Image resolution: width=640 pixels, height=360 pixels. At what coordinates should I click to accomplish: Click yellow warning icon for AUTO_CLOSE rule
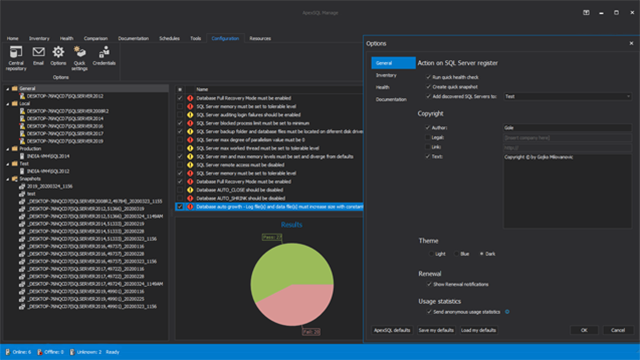click(190, 190)
